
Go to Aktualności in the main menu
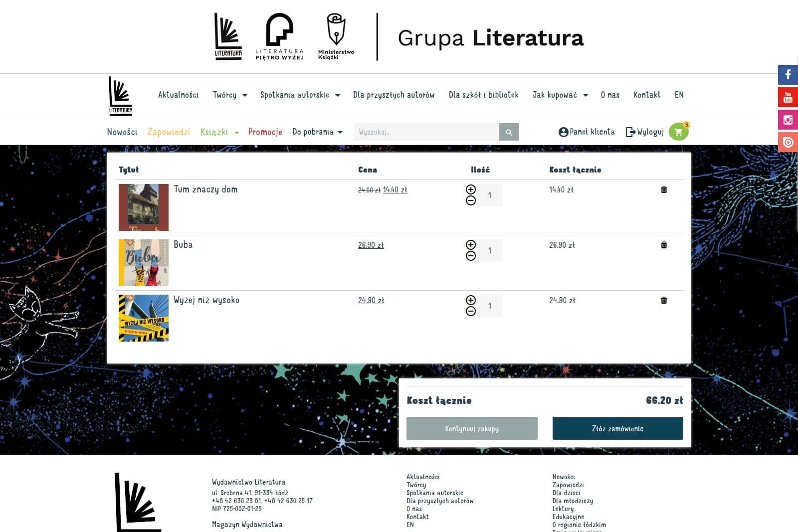click(178, 95)
